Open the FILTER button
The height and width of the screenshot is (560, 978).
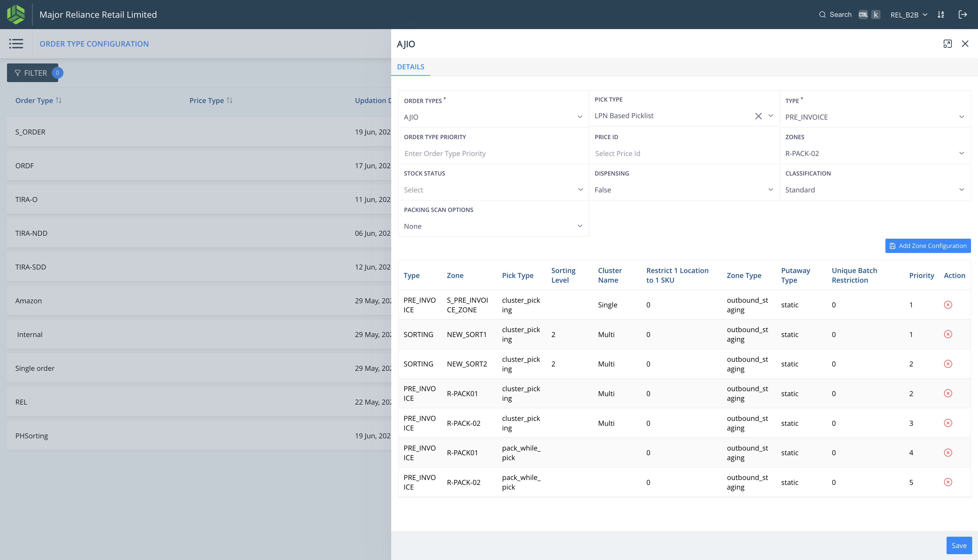(x=32, y=73)
